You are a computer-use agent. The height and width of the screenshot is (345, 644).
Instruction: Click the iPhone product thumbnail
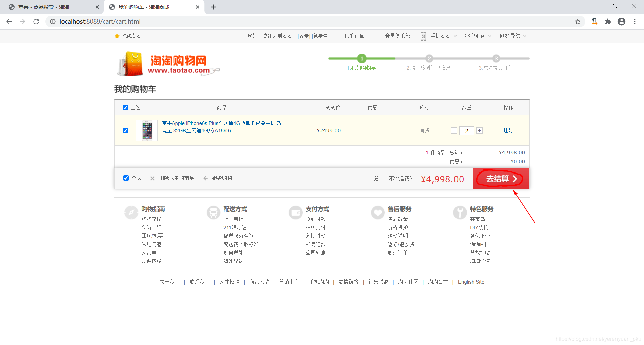point(147,131)
